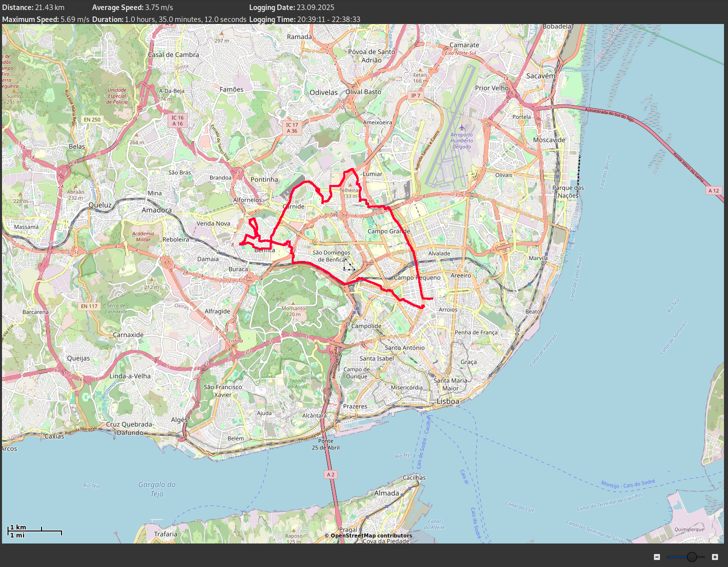Click the EN 250 road sign
The image size is (728, 567).
point(92,119)
